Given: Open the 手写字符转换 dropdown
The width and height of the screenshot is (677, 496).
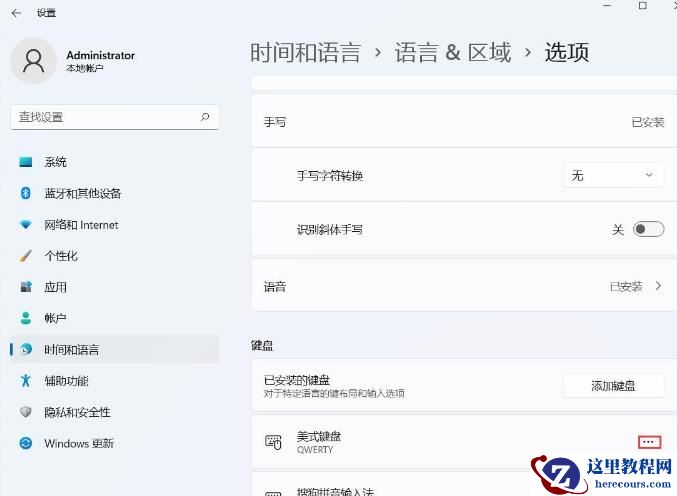Looking at the screenshot, I should (x=614, y=175).
